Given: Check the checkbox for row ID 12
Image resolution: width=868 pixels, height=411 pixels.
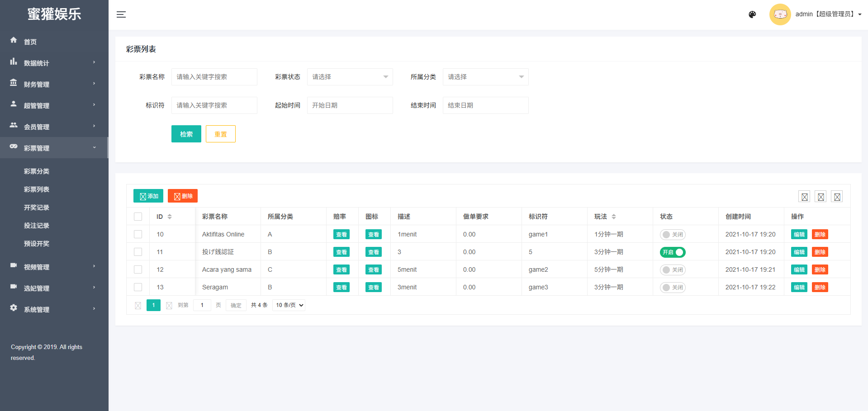Looking at the screenshot, I should coord(138,269).
